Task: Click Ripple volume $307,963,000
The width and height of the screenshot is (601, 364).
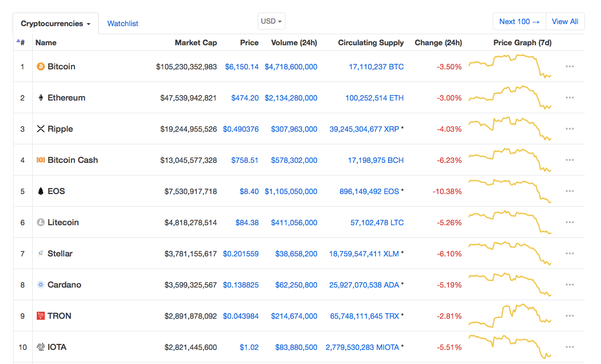Action: (x=294, y=129)
